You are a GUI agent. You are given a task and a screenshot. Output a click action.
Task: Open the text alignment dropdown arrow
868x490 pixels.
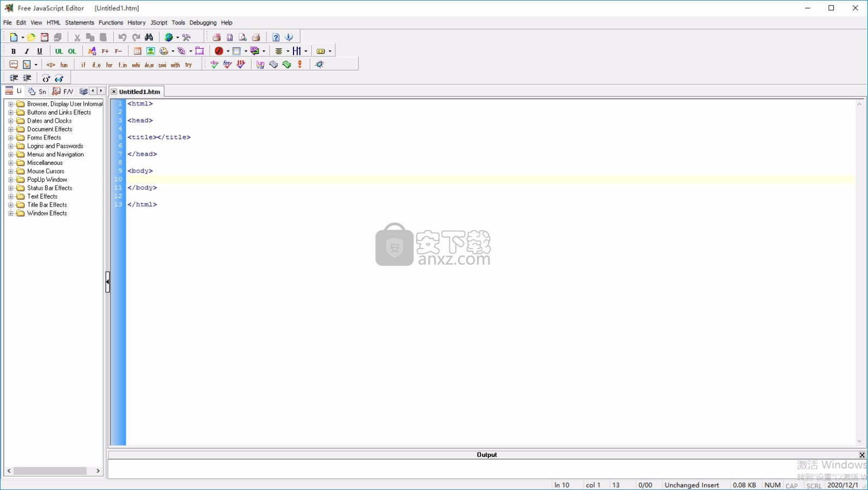coord(288,52)
